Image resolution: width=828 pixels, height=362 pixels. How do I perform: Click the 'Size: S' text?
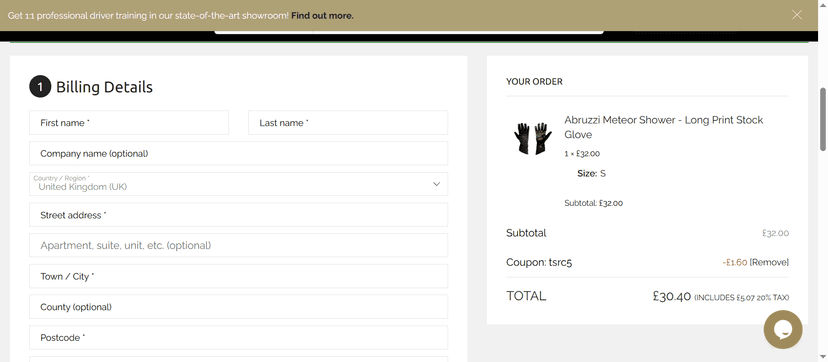pos(591,174)
